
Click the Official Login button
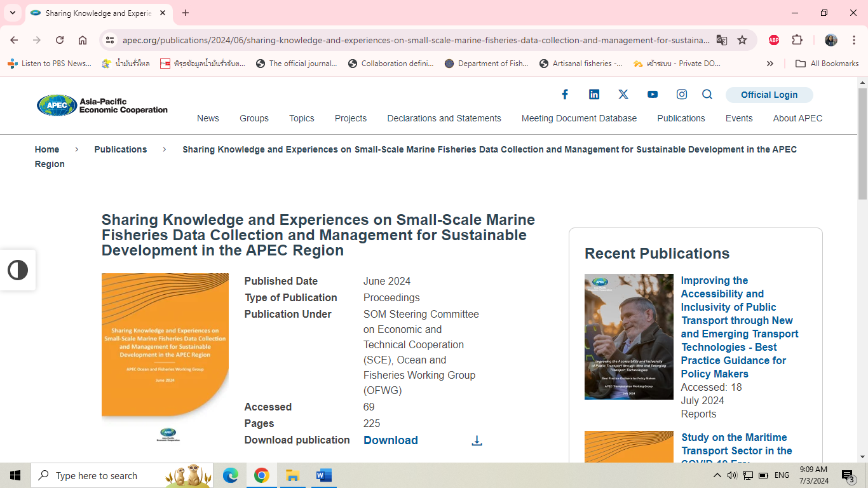pos(769,95)
